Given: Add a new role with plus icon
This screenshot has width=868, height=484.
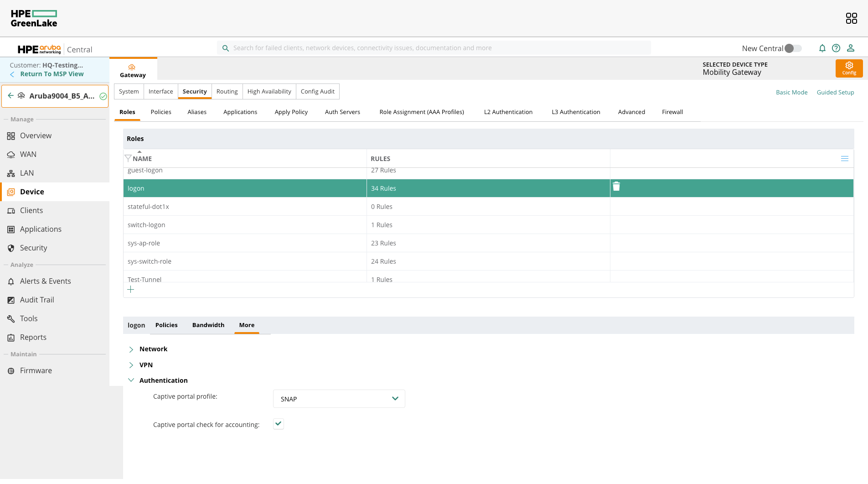Looking at the screenshot, I should click(x=131, y=290).
